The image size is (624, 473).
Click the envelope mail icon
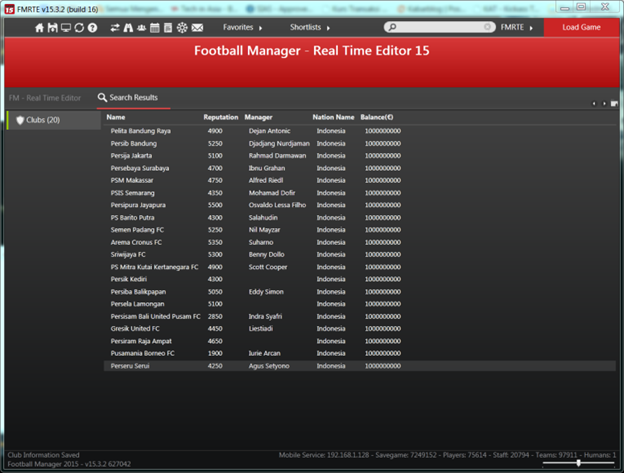197,27
